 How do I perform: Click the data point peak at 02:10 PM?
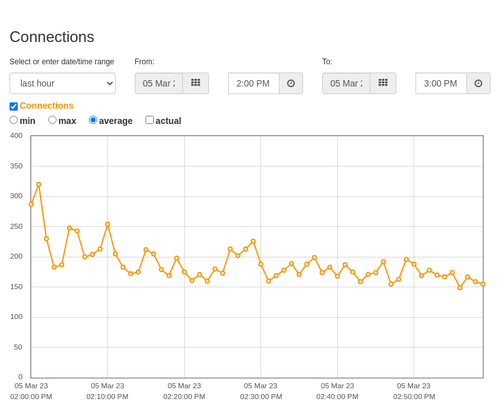108,225
